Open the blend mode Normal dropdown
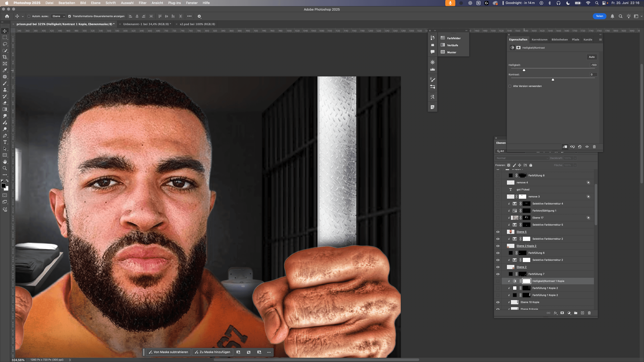The height and width of the screenshot is (362, 644). coord(522,158)
